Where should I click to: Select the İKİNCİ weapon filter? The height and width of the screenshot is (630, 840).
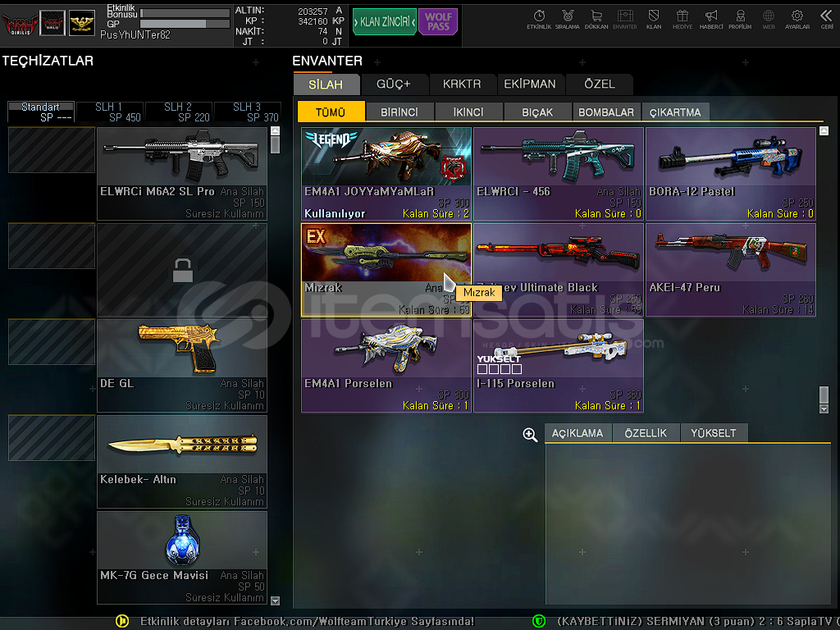point(468,112)
